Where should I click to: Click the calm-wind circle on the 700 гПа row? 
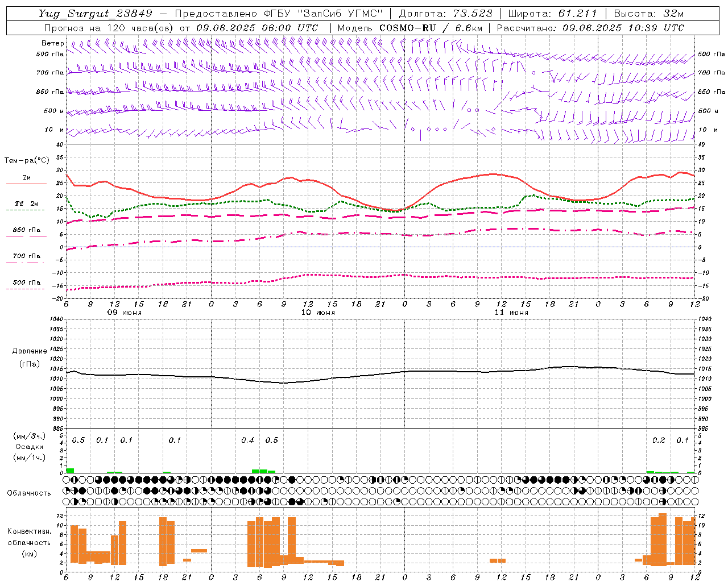tap(533, 72)
